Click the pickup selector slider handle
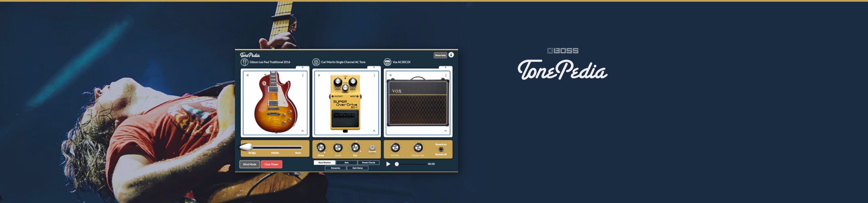The width and height of the screenshot is (868, 203). pyautogui.click(x=246, y=147)
